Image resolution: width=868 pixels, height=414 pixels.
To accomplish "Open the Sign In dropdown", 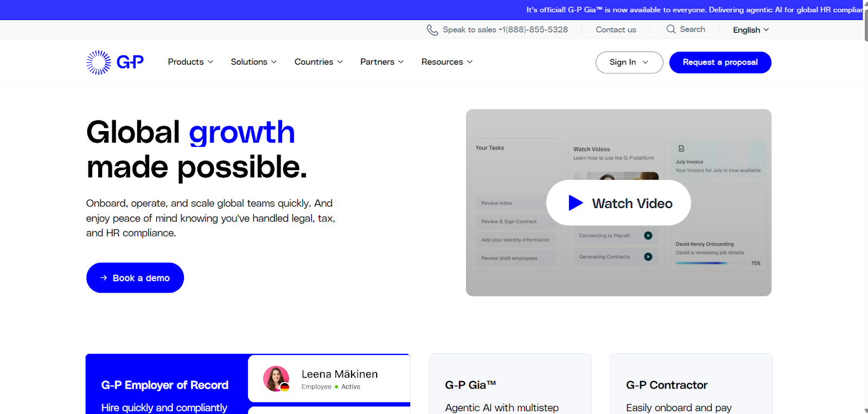I will (x=629, y=62).
